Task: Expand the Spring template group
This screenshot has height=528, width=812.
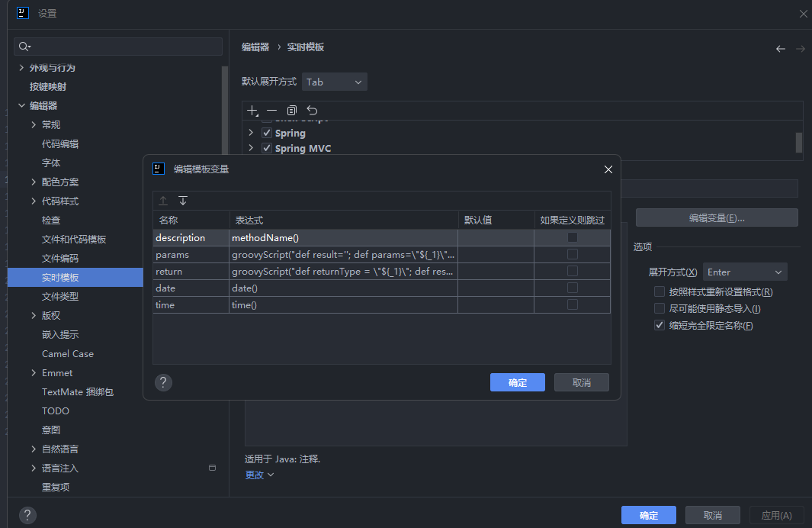Action: pyautogui.click(x=251, y=133)
